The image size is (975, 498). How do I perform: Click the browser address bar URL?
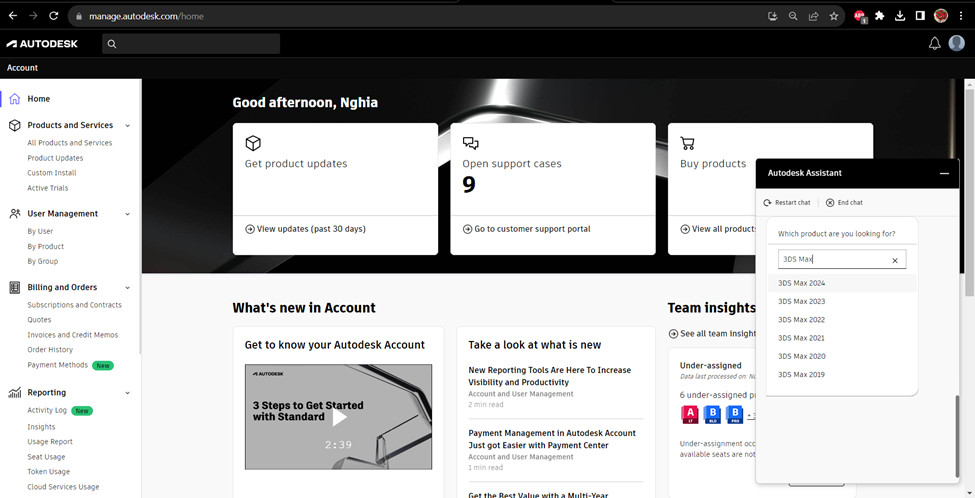point(146,16)
